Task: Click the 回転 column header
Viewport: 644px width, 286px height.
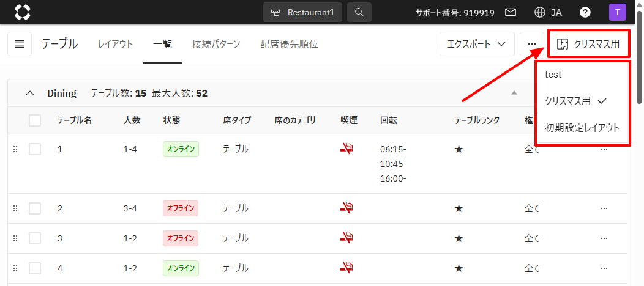Action: [x=389, y=120]
